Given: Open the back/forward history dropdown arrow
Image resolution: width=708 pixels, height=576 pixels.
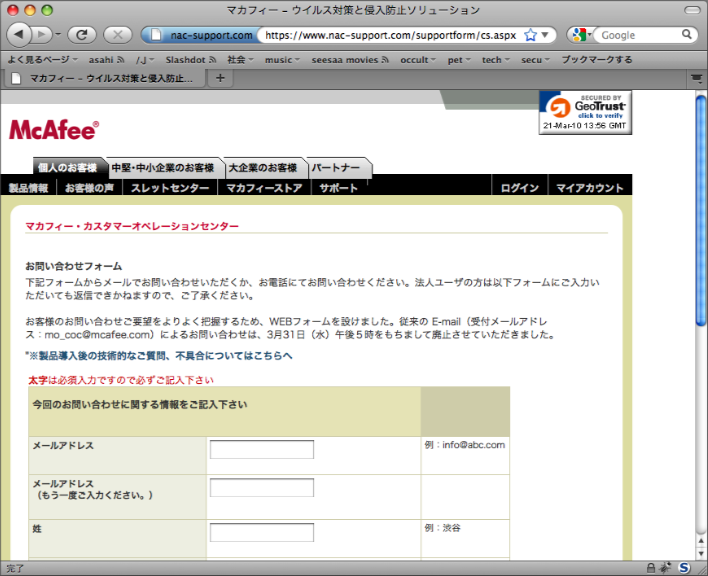Looking at the screenshot, I should [58, 34].
